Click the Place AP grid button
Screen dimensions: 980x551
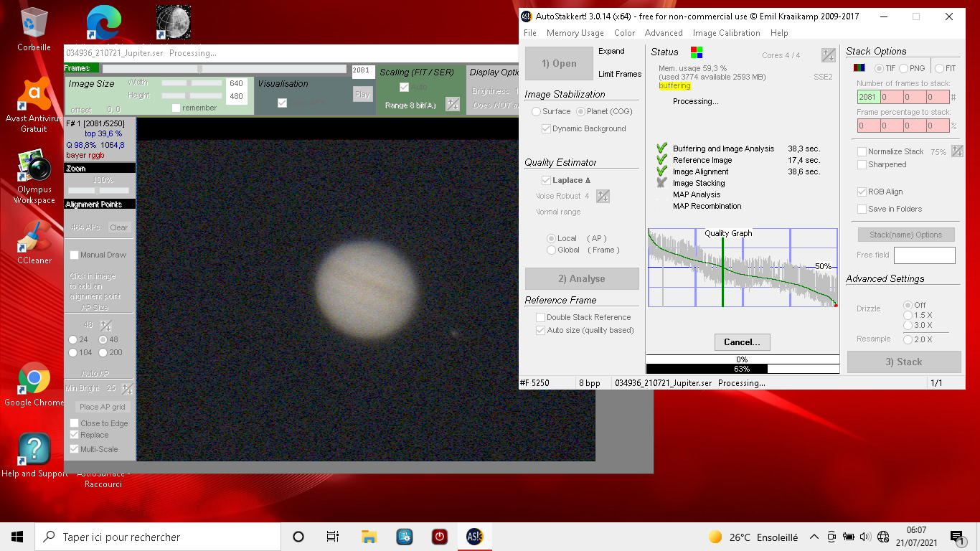pos(103,407)
